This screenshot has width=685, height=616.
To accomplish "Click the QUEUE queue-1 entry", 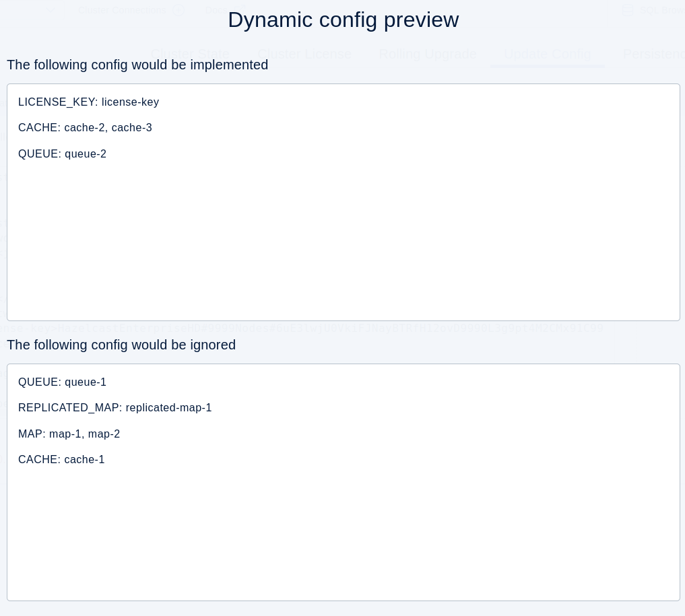I will pyautogui.click(x=62, y=382).
